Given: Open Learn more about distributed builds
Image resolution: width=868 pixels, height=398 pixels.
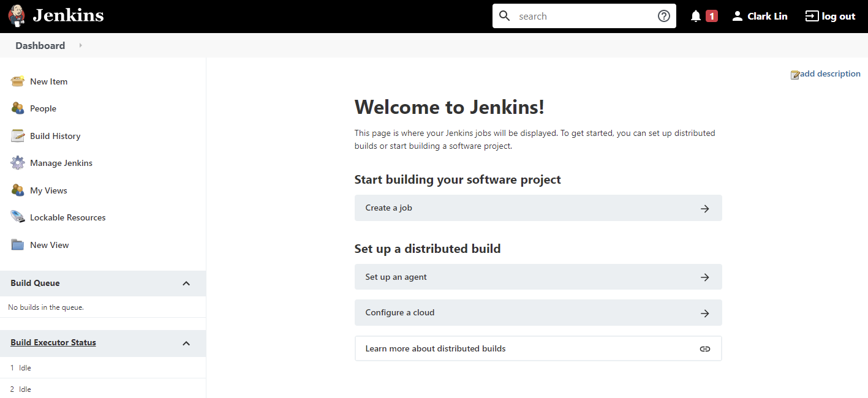Looking at the screenshot, I should [538, 348].
